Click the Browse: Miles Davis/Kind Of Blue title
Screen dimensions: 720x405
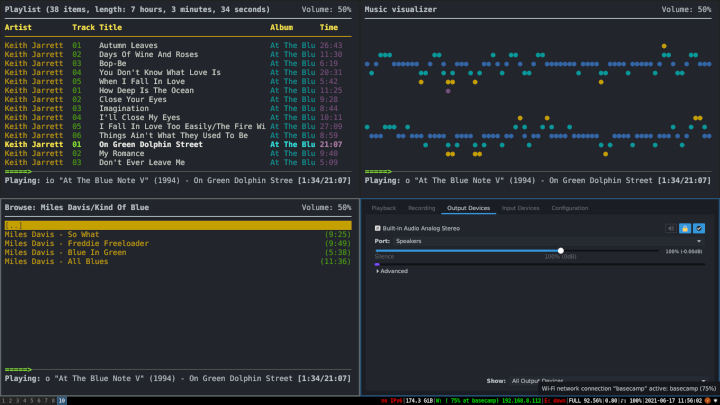click(x=77, y=208)
